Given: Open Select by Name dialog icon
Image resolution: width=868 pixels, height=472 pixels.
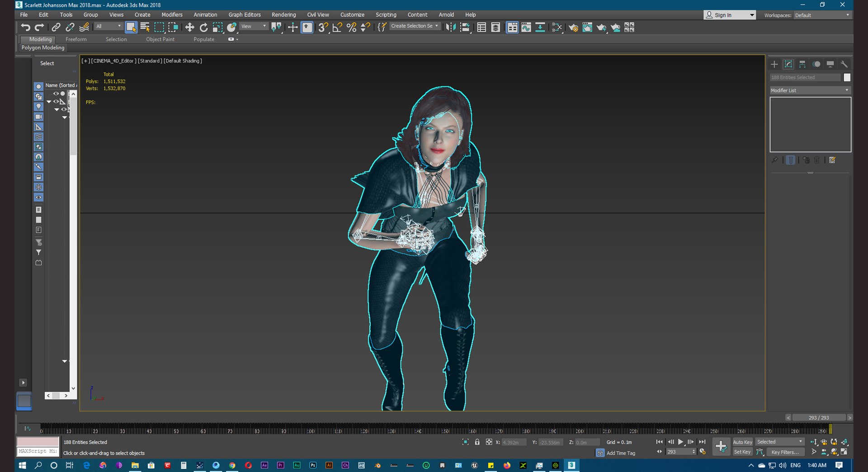Looking at the screenshot, I should [x=145, y=28].
